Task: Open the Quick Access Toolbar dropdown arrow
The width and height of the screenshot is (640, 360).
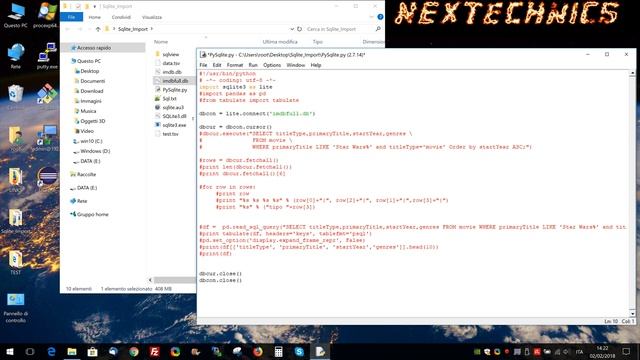Action: click(x=94, y=7)
